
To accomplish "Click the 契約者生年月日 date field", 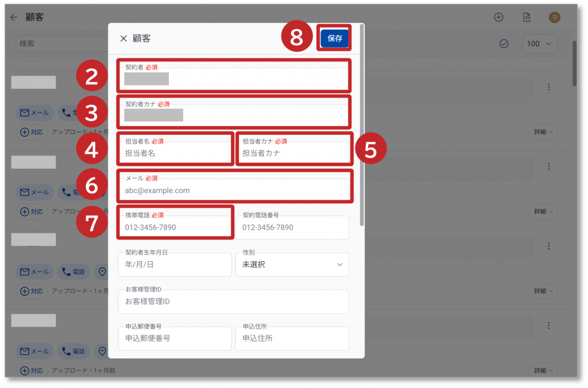I will 175,265.
